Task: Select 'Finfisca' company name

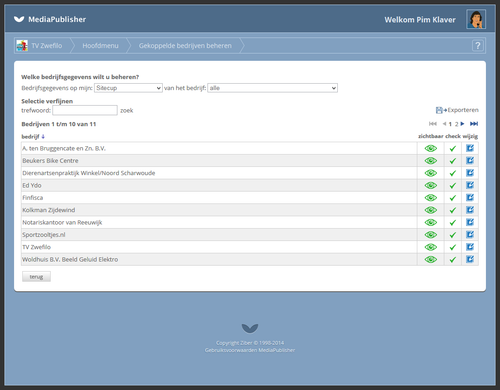Action: [x=33, y=198]
